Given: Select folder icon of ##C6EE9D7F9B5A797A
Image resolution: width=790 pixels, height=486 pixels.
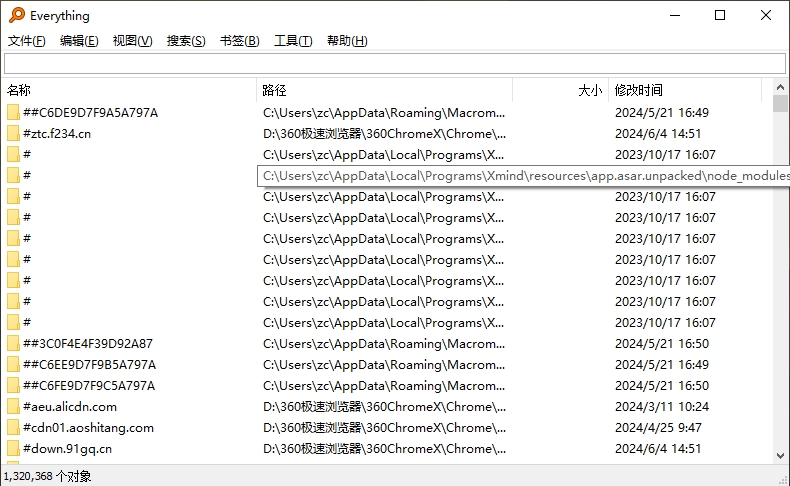Looking at the screenshot, I should tap(14, 365).
